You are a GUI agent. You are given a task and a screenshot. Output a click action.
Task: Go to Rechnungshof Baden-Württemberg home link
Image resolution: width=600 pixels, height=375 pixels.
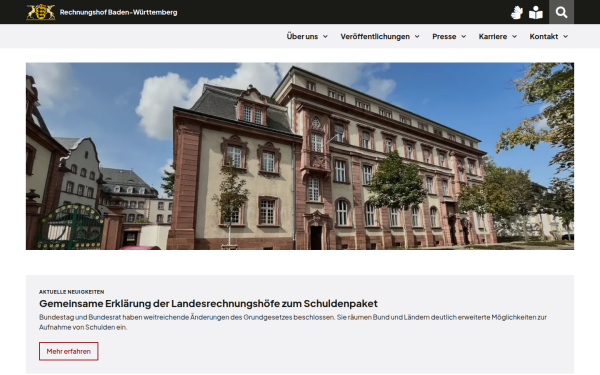[118, 12]
